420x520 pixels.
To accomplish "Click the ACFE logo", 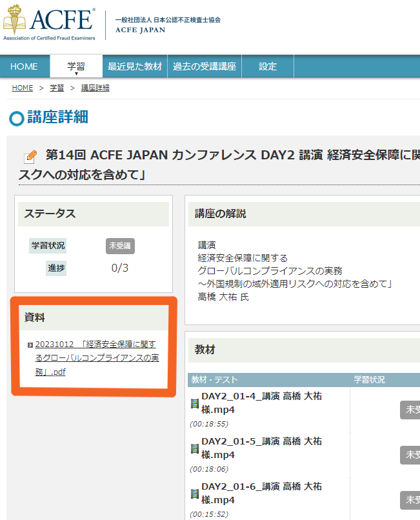I will tap(49, 22).
